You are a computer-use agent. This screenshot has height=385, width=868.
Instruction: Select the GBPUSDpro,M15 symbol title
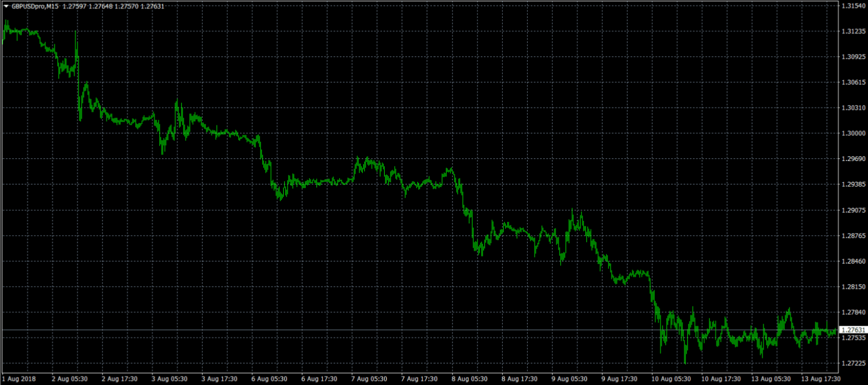(x=35, y=6)
